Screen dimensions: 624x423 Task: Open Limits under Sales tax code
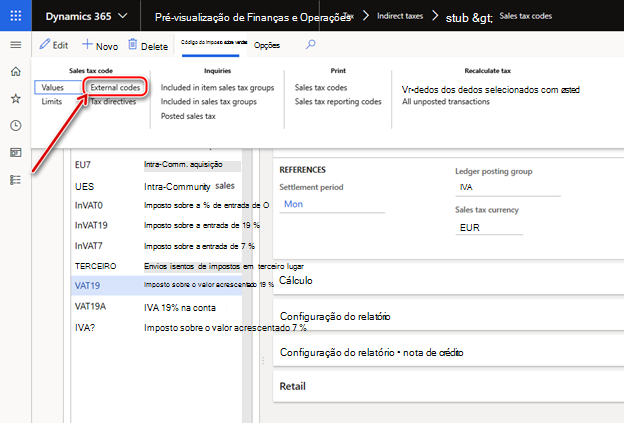(52, 101)
